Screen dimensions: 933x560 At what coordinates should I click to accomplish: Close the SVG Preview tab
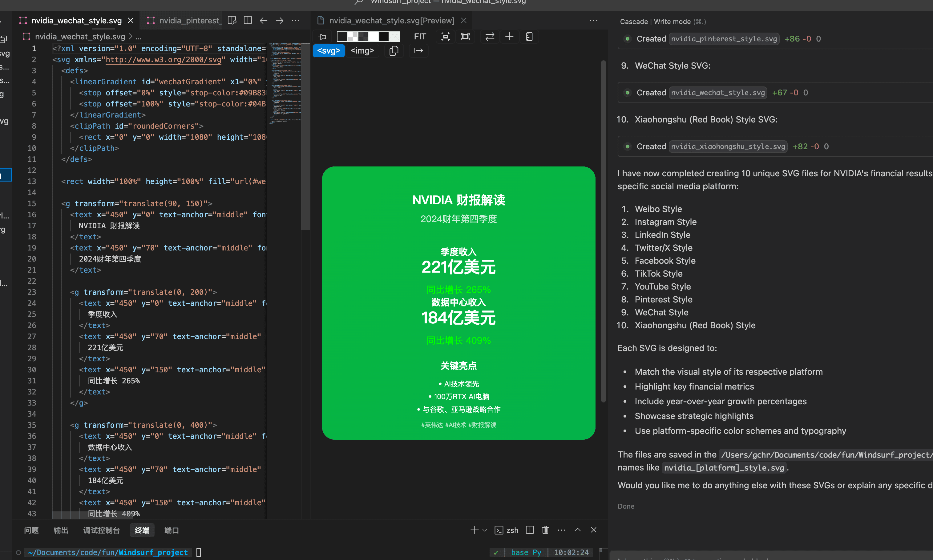pyautogui.click(x=464, y=21)
